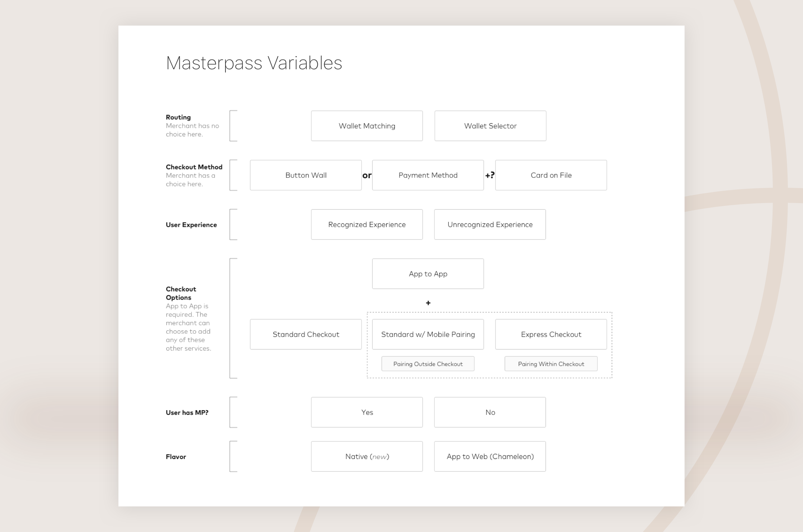Choose Yes for User has MP
Viewport: 803px width, 532px height.
pyautogui.click(x=367, y=412)
